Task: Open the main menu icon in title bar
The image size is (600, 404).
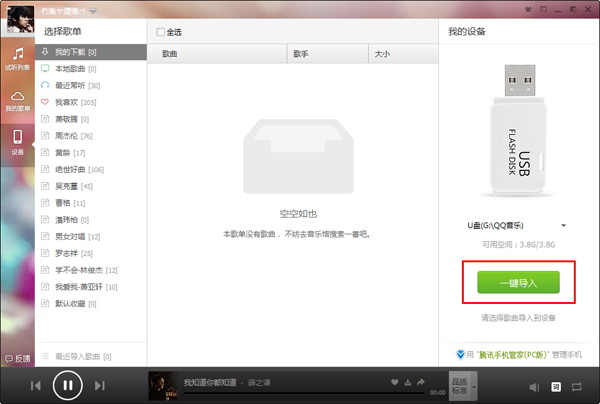Action: [x=543, y=9]
